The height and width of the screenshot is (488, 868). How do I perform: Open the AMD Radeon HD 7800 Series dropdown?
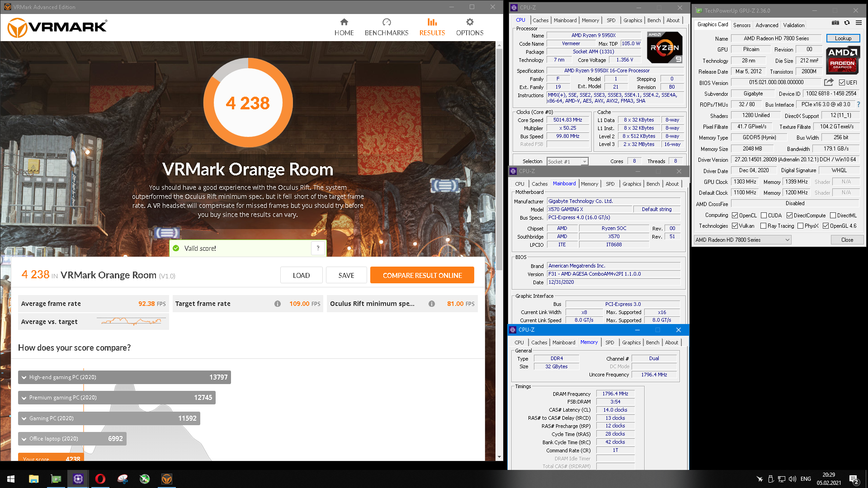[743, 240]
